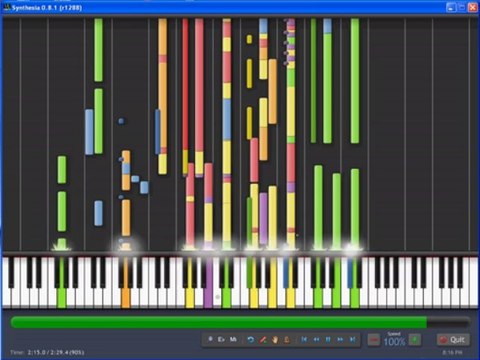Jump to the song start with skip-back
The width and height of the screenshot is (480, 360).
[304, 340]
